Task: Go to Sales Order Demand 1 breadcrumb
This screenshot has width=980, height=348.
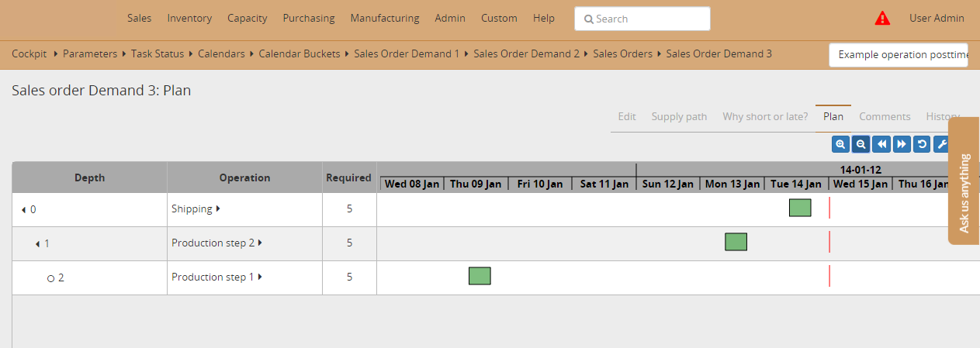Action: pos(407,53)
